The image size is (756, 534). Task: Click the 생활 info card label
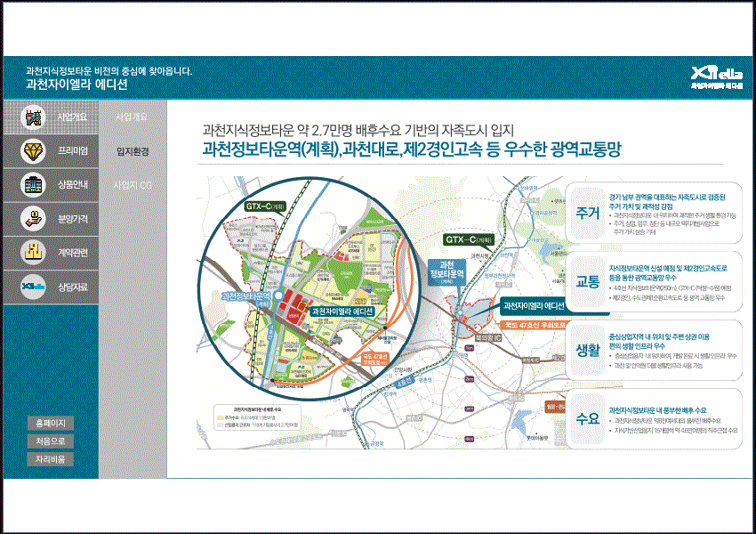pos(588,350)
